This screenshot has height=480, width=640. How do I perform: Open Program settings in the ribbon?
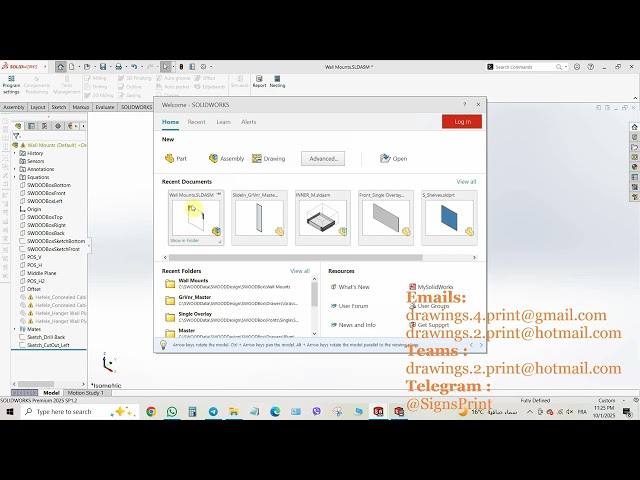[x=11, y=84]
